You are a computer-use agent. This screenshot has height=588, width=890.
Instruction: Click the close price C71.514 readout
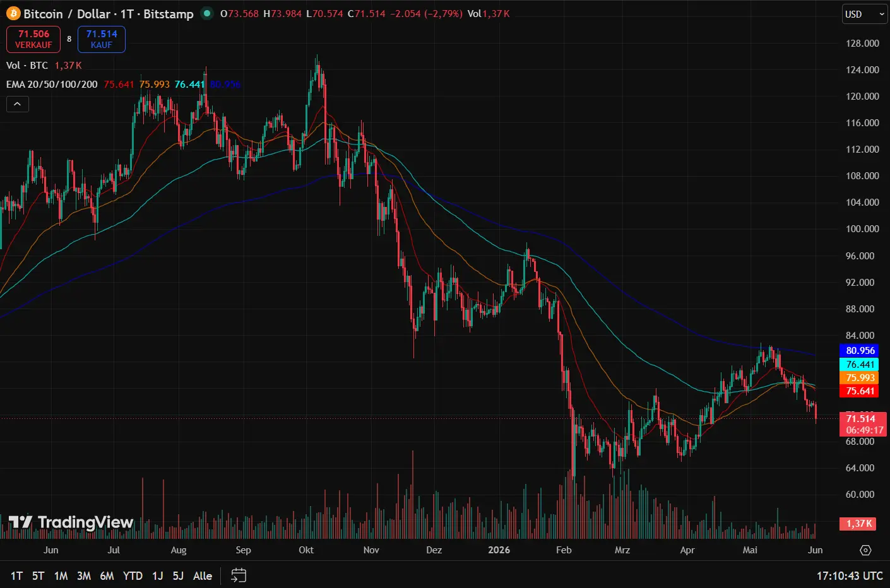(366, 14)
